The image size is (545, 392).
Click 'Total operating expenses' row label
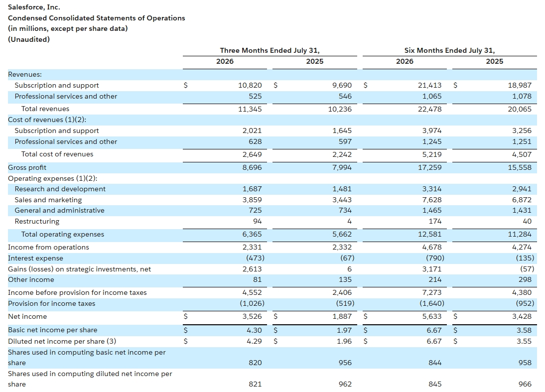[63, 234]
